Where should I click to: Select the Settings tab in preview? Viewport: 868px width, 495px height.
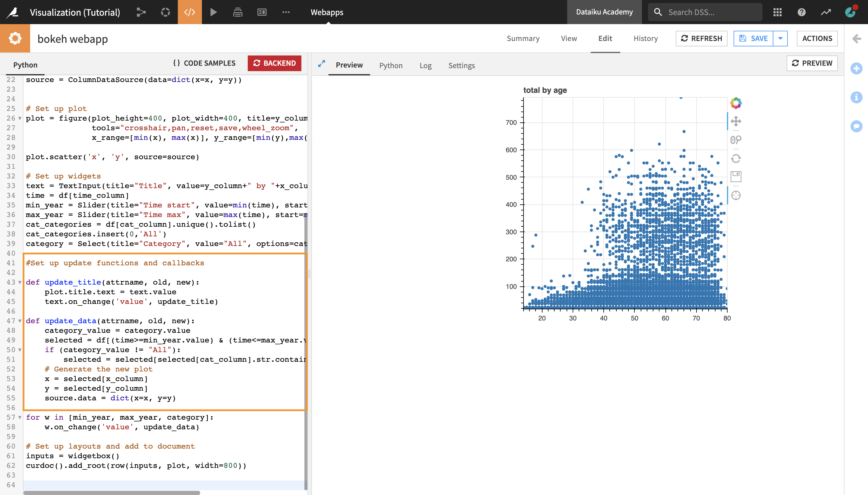coord(461,65)
